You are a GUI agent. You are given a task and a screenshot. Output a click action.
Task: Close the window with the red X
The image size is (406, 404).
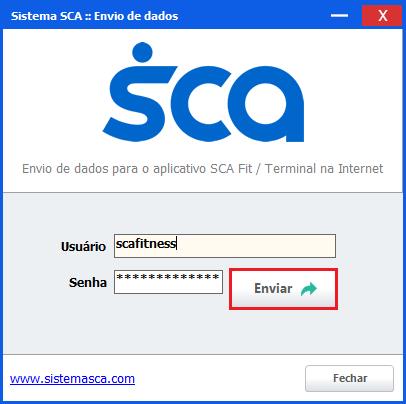point(382,16)
